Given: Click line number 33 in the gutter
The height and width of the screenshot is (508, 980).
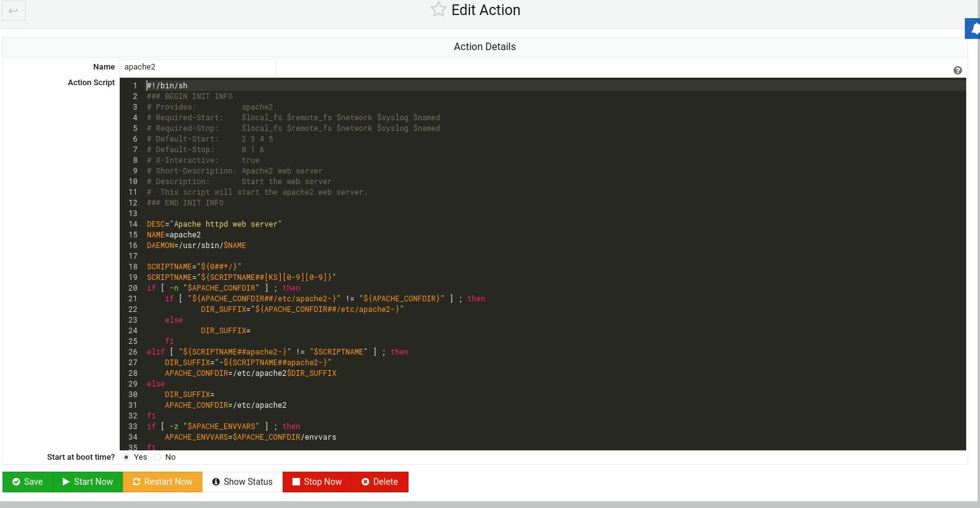Looking at the screenshot, I should (x=133, y=427).
